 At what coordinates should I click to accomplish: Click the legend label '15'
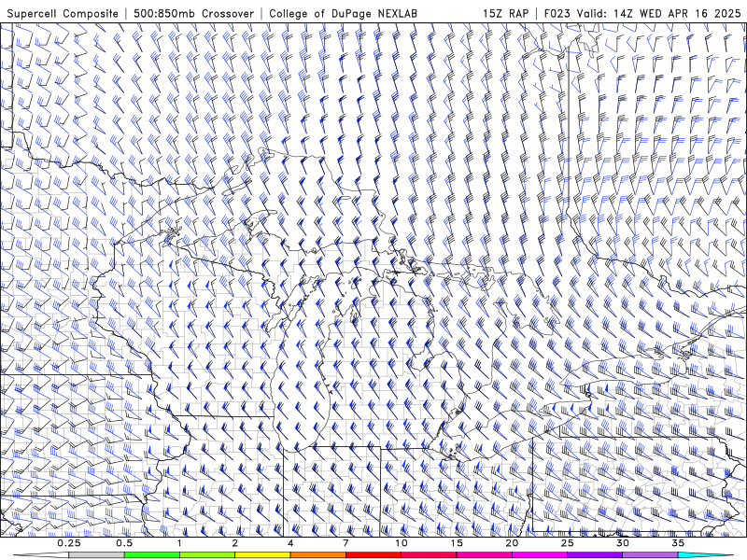[457, 543]
